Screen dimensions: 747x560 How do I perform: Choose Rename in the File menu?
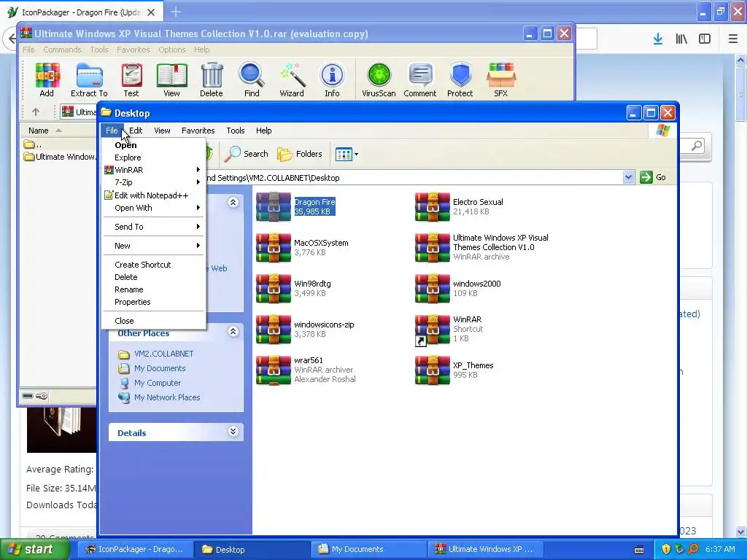coord(153,289)
